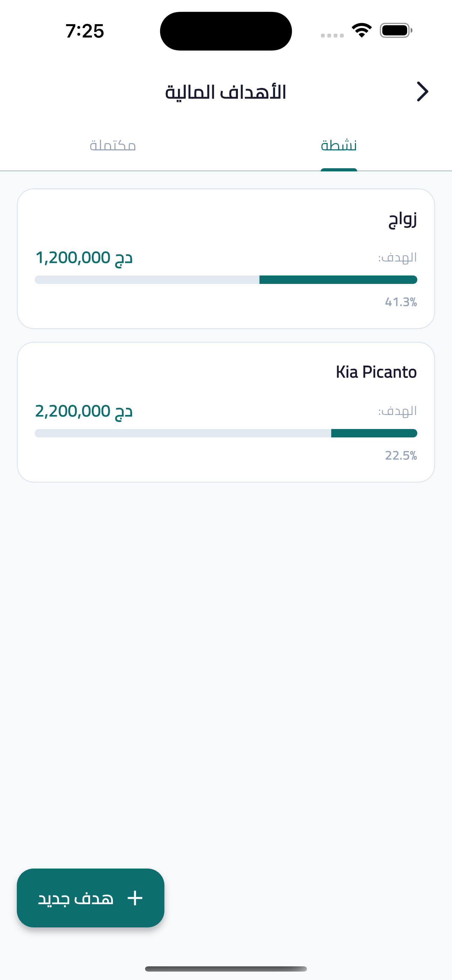The width and height of the screenshot is (452, 980).
Task: Click the Kia Picanto progress bar
Action: point(226,433)
